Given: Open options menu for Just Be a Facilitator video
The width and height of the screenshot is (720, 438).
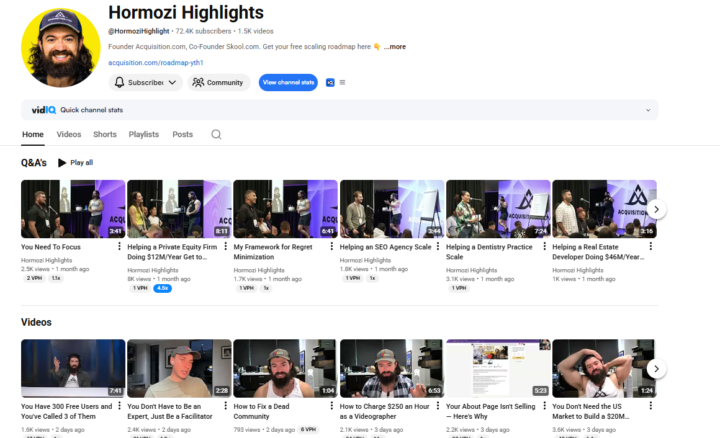Looking at the screenshot, I should (x=225, y=406).
